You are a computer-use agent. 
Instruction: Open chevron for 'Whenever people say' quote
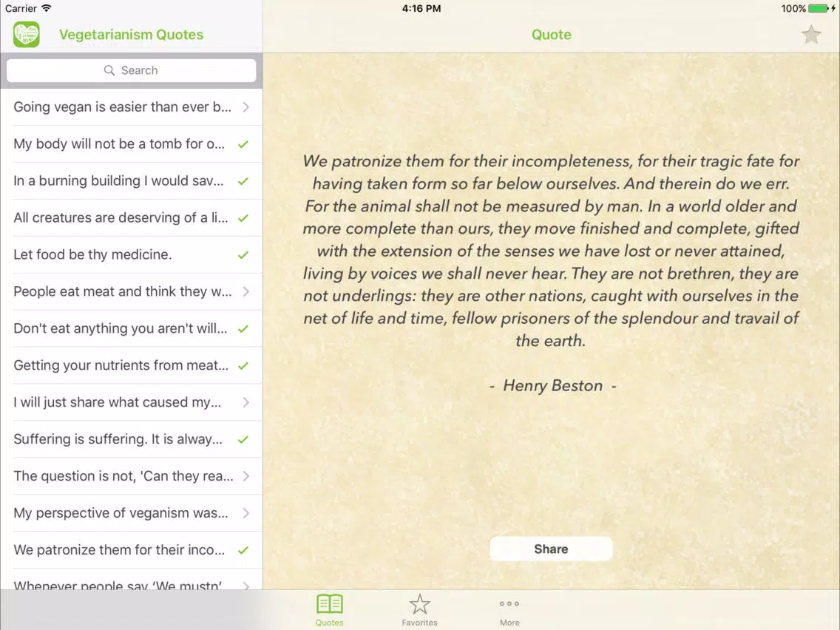coord(246,586)
